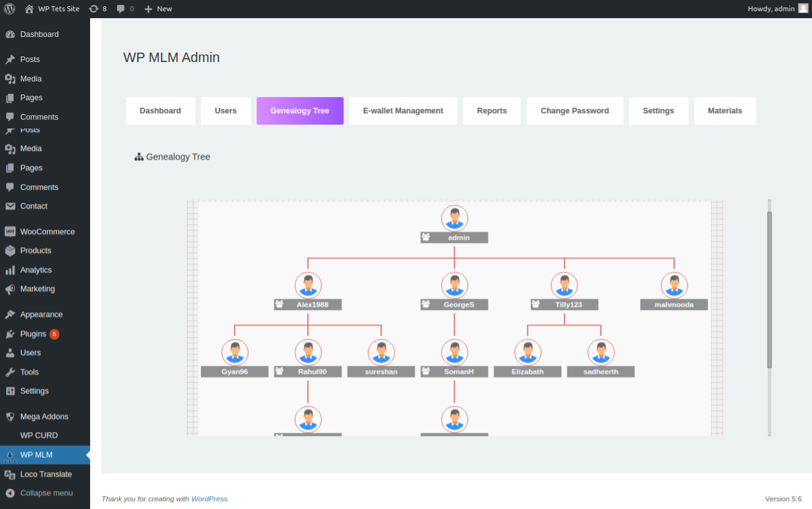
Task: Click the admin user avatar in tree
Action: [x=454, y=218]
